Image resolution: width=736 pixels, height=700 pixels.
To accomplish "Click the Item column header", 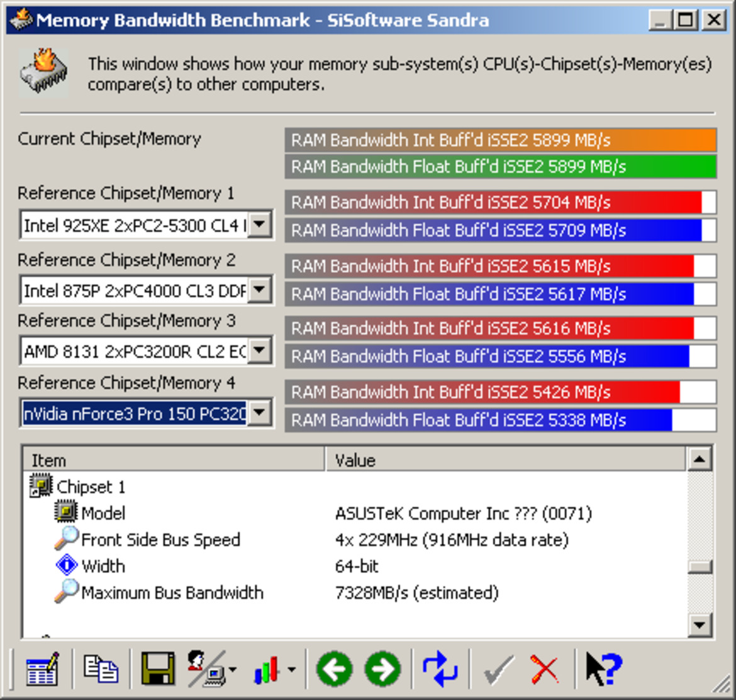I will [174, 460].
